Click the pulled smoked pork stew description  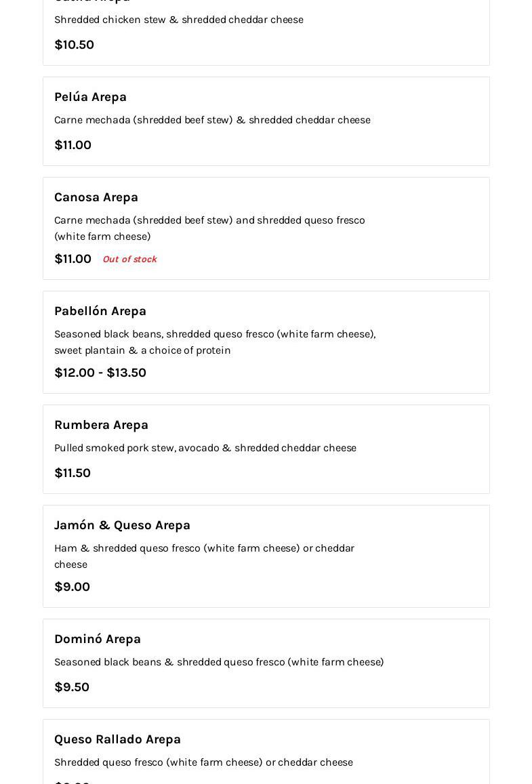pos(205,448)
